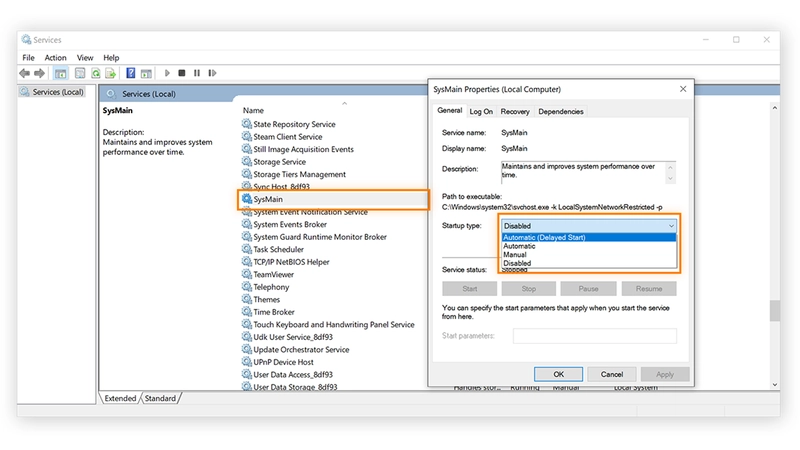Click the Back arrow in Services toolbar
The image size is (800, 450).
coord(24,73)
